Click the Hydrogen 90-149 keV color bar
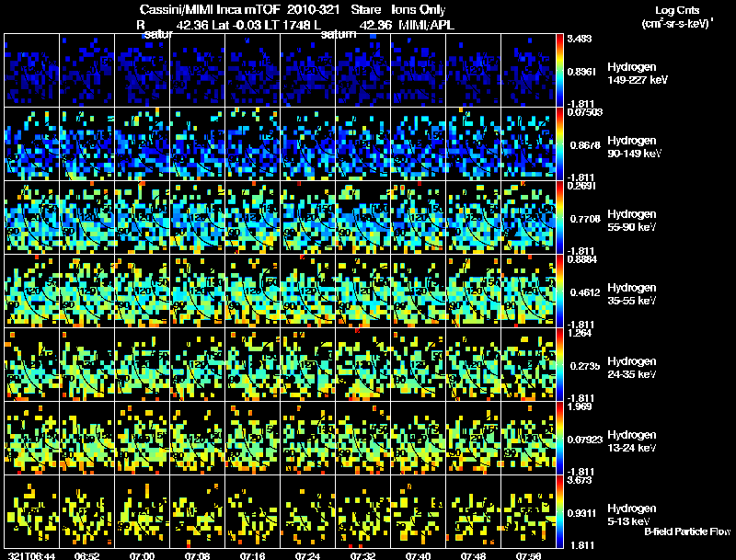Viewport: 736px width, 560px height. point(559,144)
